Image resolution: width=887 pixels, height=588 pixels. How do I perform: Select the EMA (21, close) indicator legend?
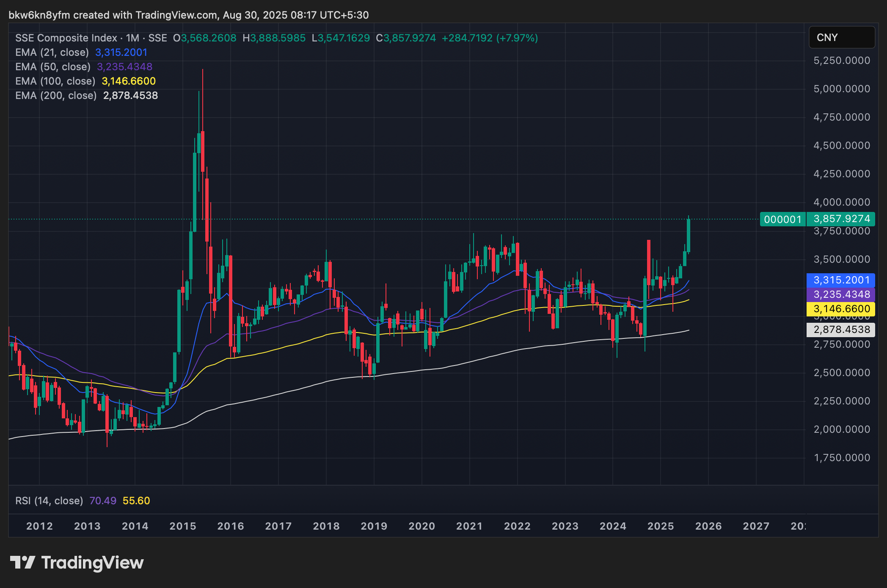[x=52, y=52]
